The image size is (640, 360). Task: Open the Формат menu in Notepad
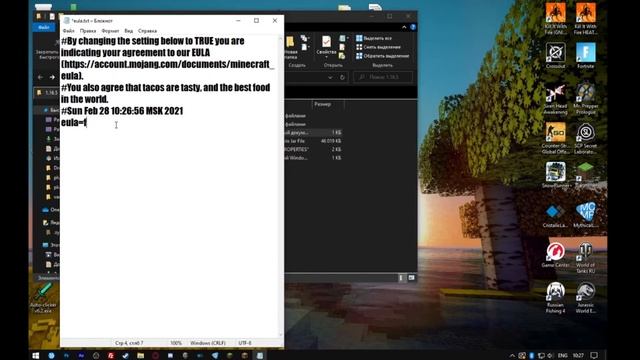tap(110, 31)
